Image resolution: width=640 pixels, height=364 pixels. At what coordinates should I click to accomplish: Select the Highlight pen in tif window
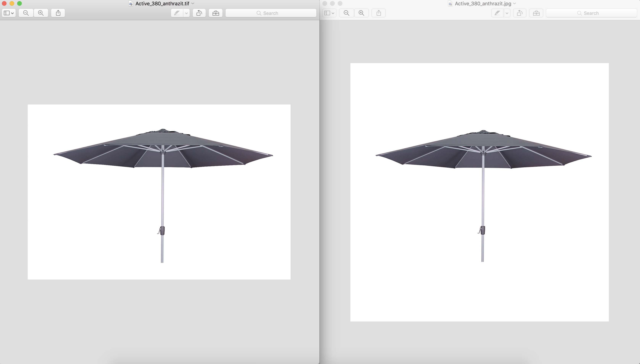(177, 13)
